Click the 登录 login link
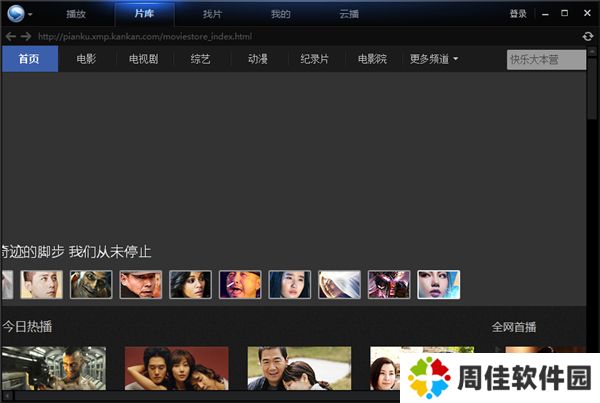This screenshot has width=600, height=403. point(518,14)
